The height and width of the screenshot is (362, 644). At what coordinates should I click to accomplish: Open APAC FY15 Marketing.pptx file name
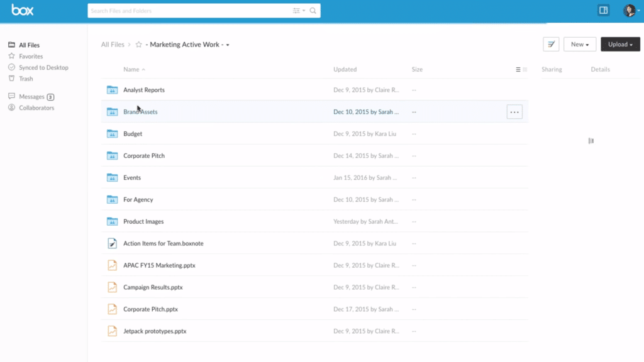(x=159, y=266)
